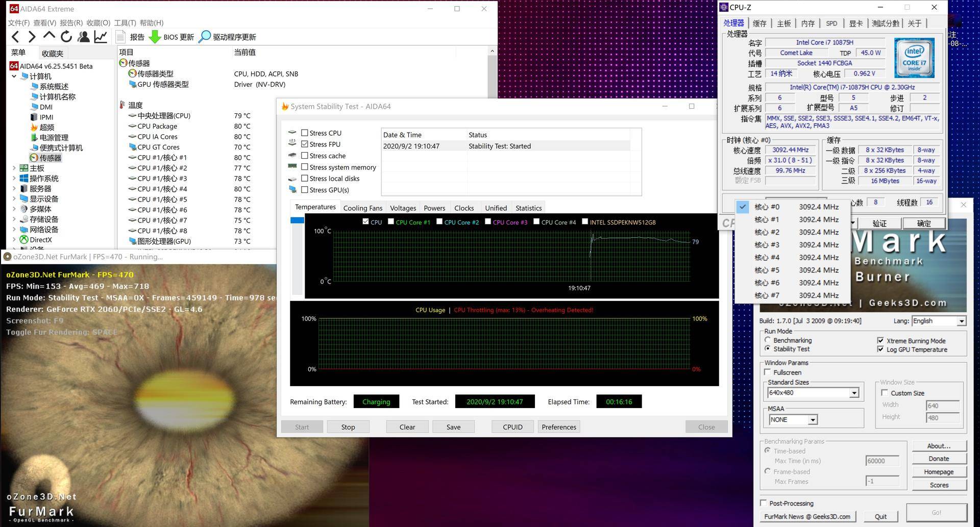Click the CPUID button
Screen dimensions: 980x527
(512, 427)
